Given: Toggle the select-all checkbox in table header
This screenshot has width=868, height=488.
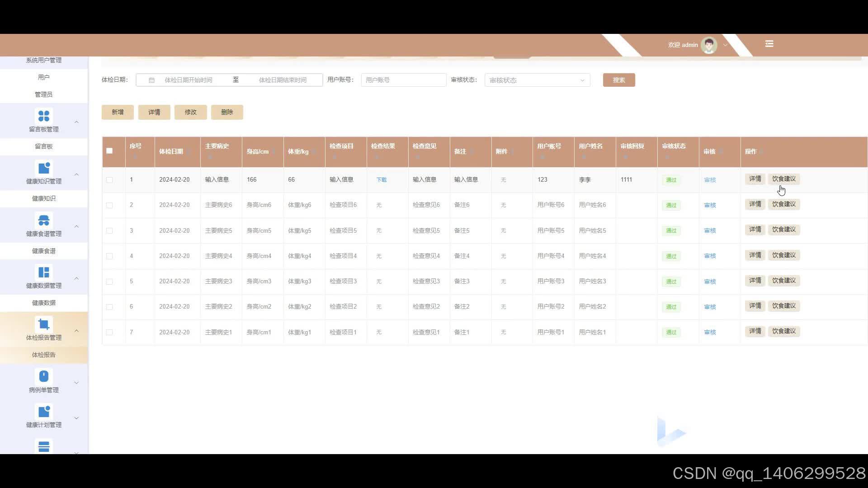Looking at the screenshot, I should click(109, 151).
